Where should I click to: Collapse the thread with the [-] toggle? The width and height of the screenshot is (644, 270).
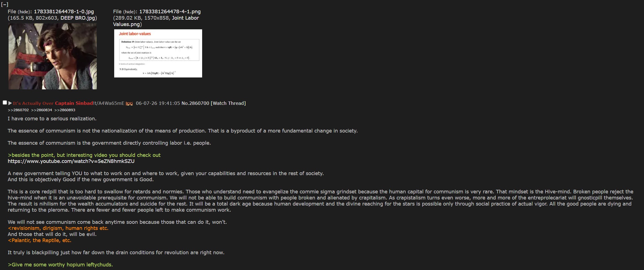pos(5,4)
